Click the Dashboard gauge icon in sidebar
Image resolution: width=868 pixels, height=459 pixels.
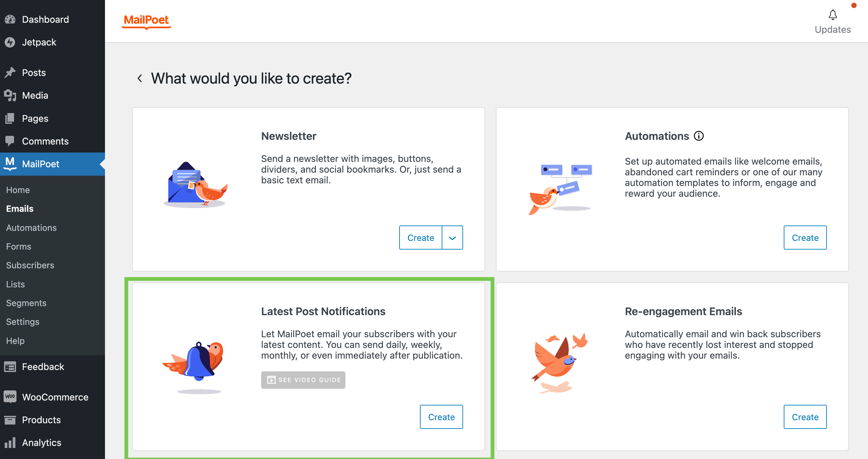click(x=10, y=19)
